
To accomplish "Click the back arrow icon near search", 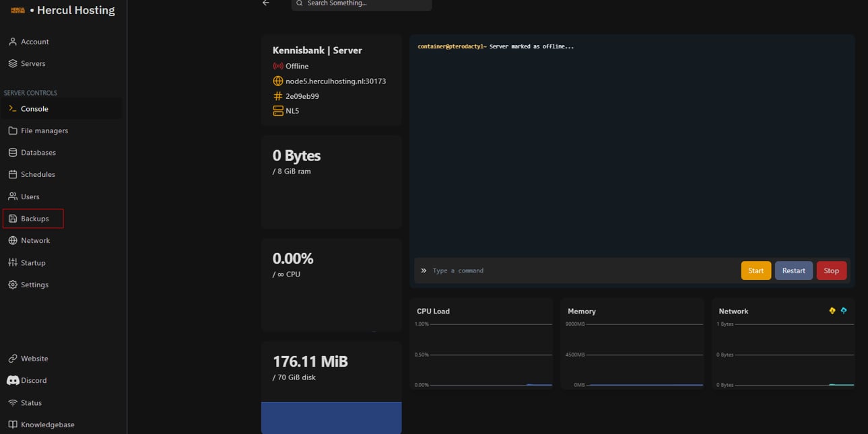I will click(266, 3).
